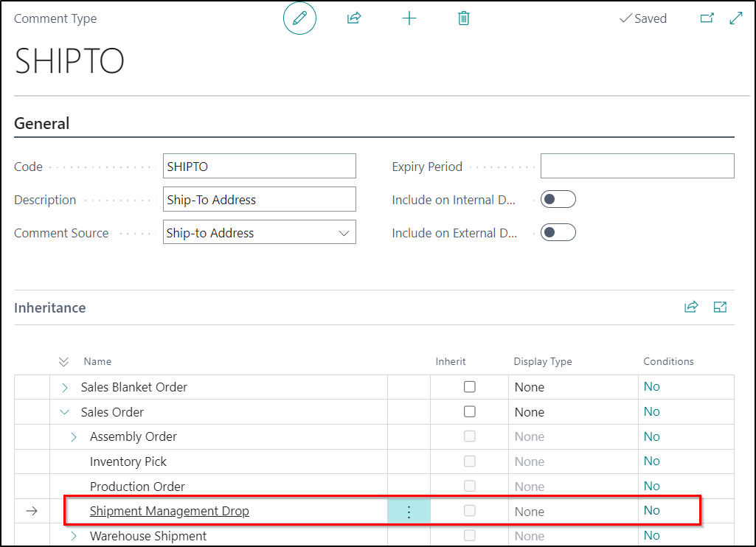This screenshot has height=547, width=756.
Task: Click share icon in Inheritance section
Action: [691, 307]
